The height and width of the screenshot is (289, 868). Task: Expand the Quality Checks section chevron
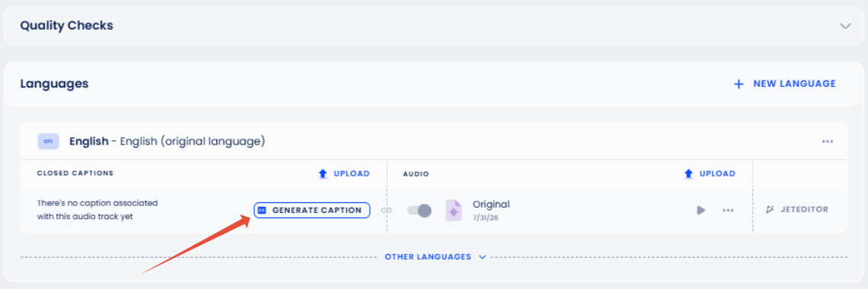pyautogui.click(x=844, y=26)
